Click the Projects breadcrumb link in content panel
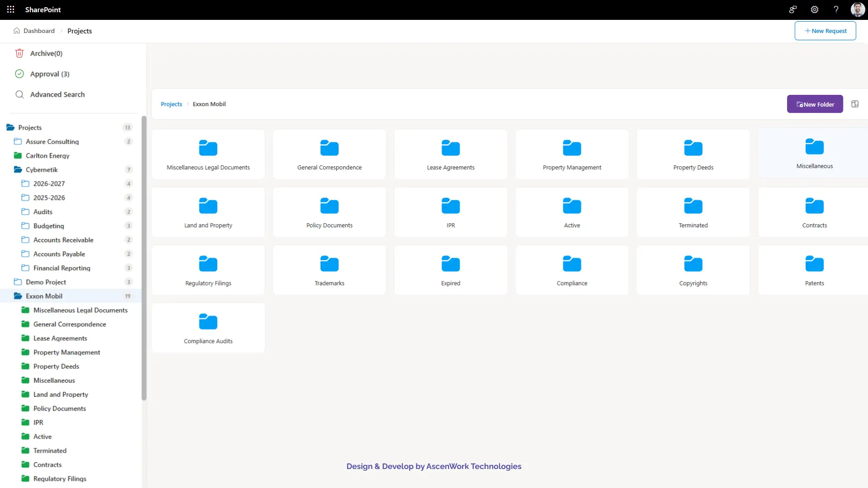The height and width of the screenshot is (488, 868). coord(171,104)
